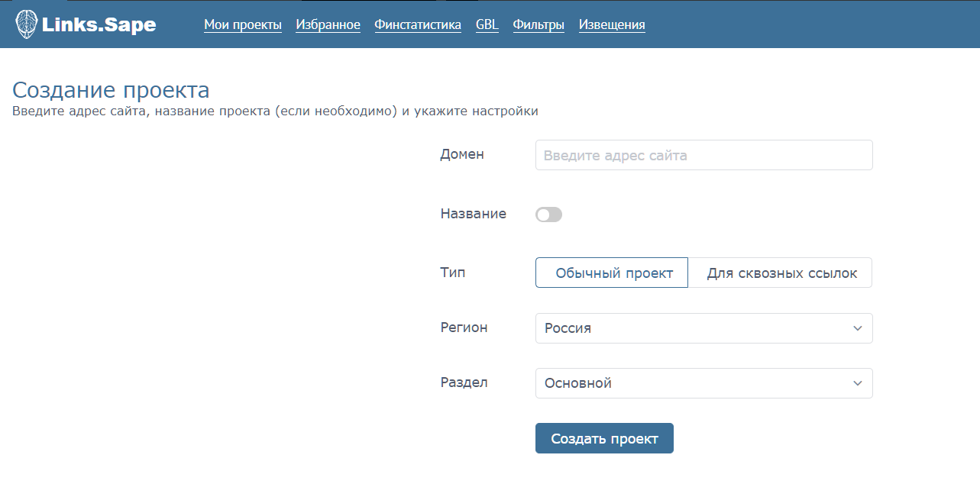
Task: Open the GBL navigation link
Action: click(x=487, y=24)
